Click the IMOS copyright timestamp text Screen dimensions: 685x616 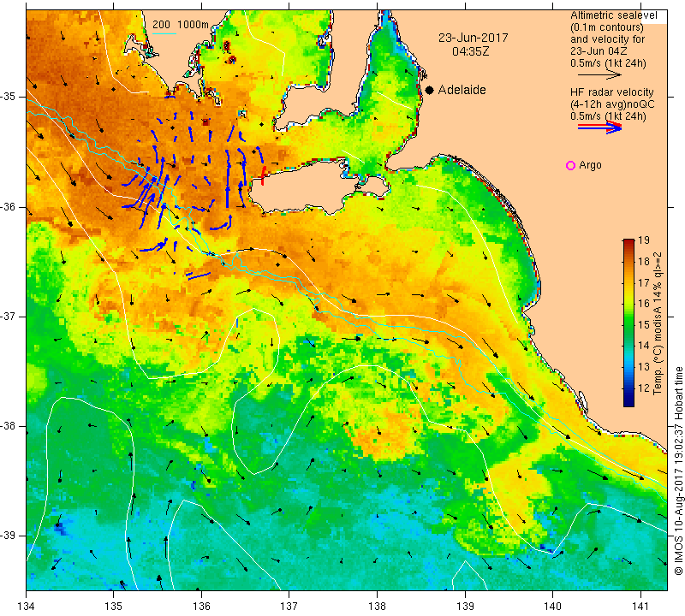(x=678, y=471)
